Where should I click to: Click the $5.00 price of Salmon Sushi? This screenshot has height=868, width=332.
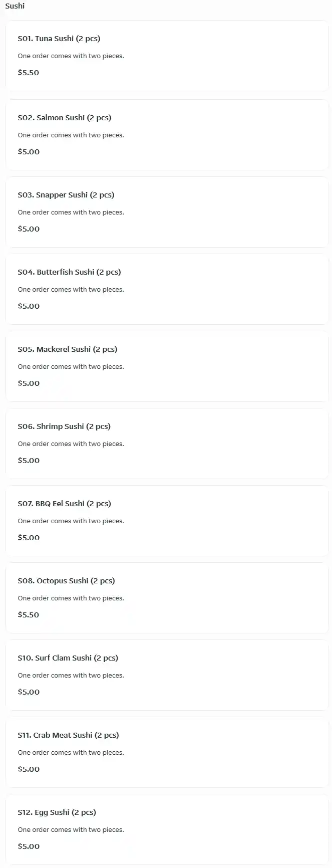click(x=29, y=152)
